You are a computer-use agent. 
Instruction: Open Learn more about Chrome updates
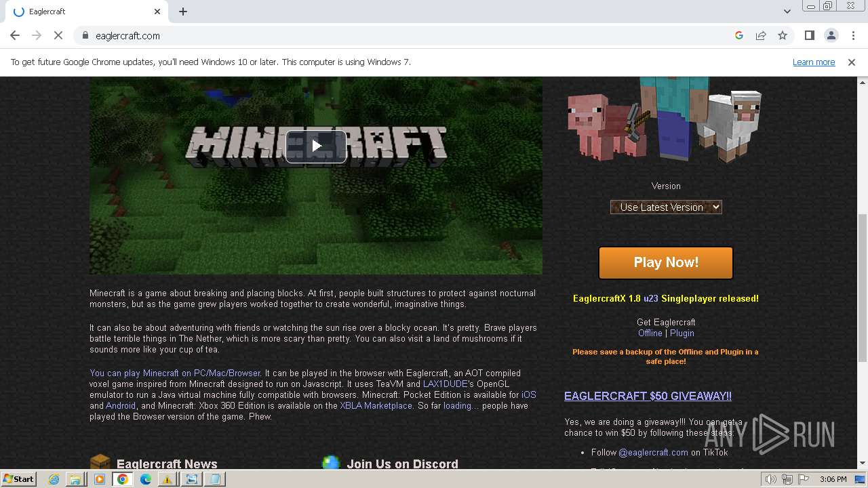click(814, 62)
